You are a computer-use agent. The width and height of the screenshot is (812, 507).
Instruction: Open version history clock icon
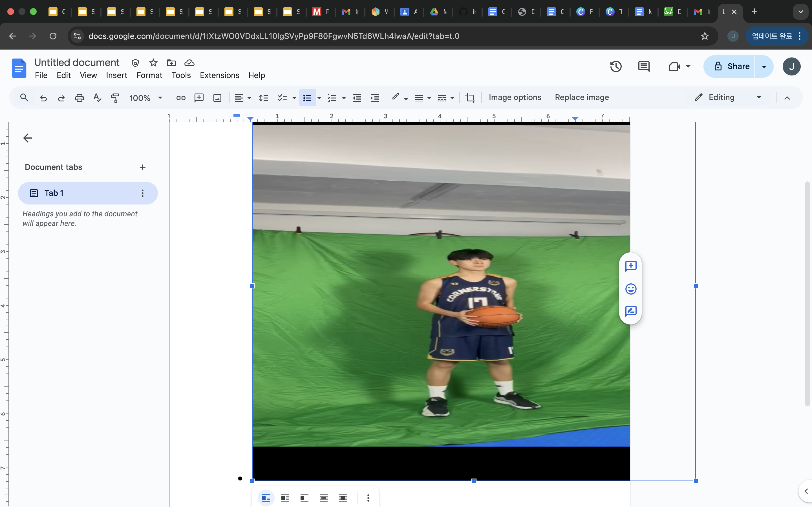click(615, 66)
